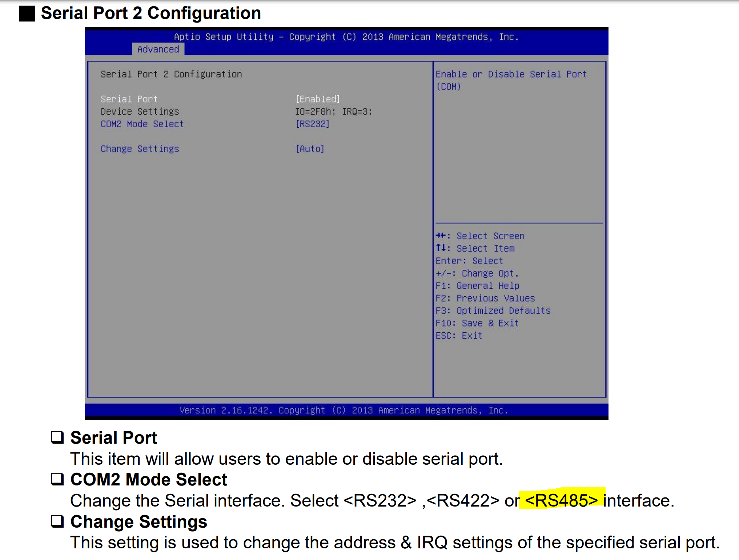Viewport: 739px width, 560px height.
Task: Click the Change Settings label in BIOS
Action: [x=140, y=149]
